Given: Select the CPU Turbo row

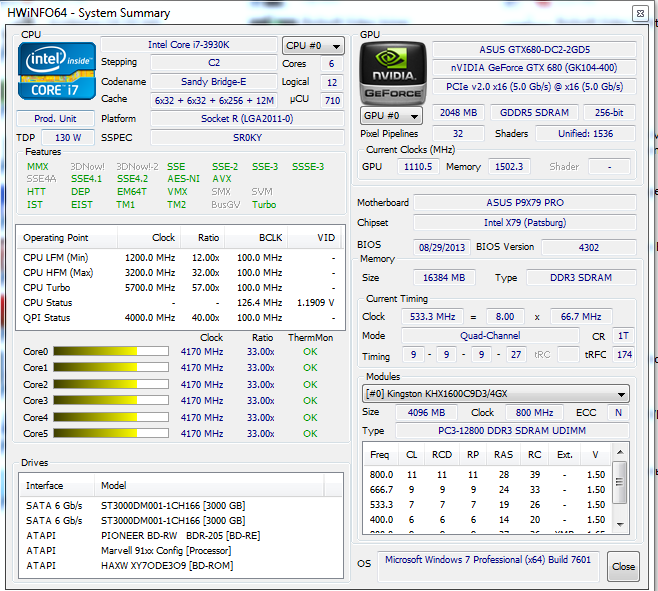Looking at the screenshot, I should [x=180, y=288].
